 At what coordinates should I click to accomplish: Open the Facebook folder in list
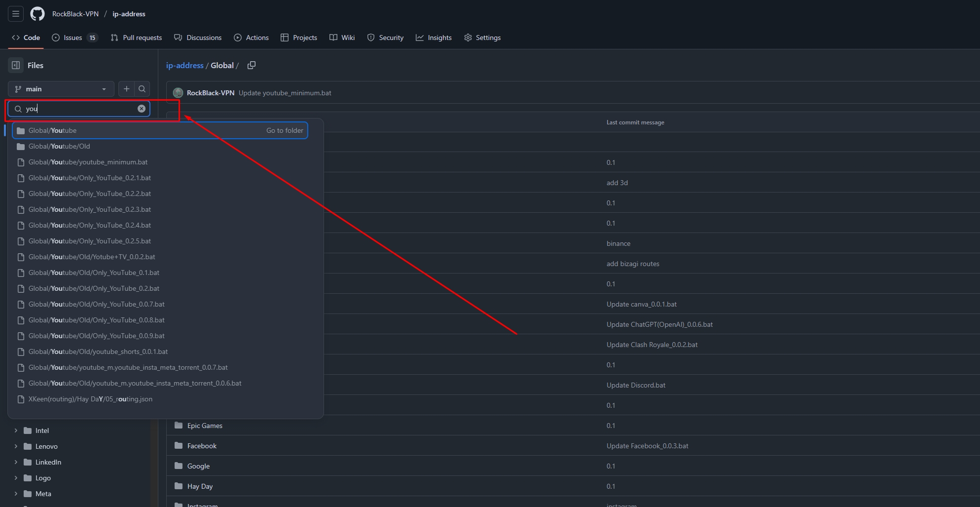point(202,446)
